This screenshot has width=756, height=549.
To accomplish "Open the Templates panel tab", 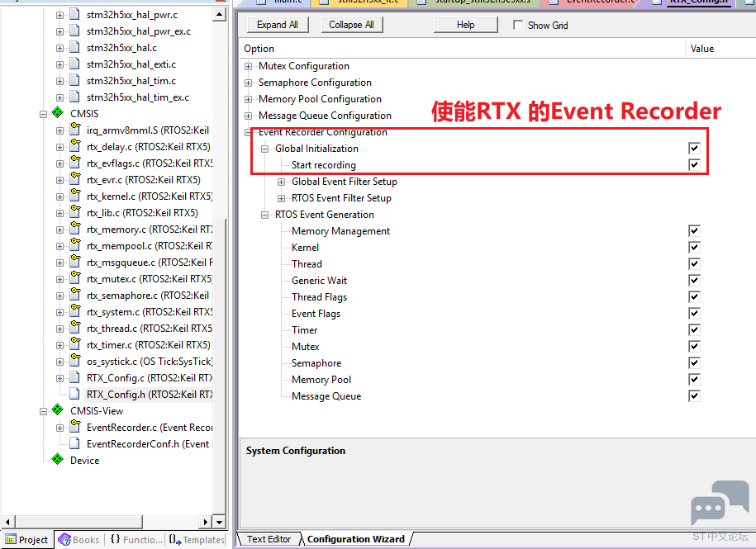I will click(x=197, y=539).
